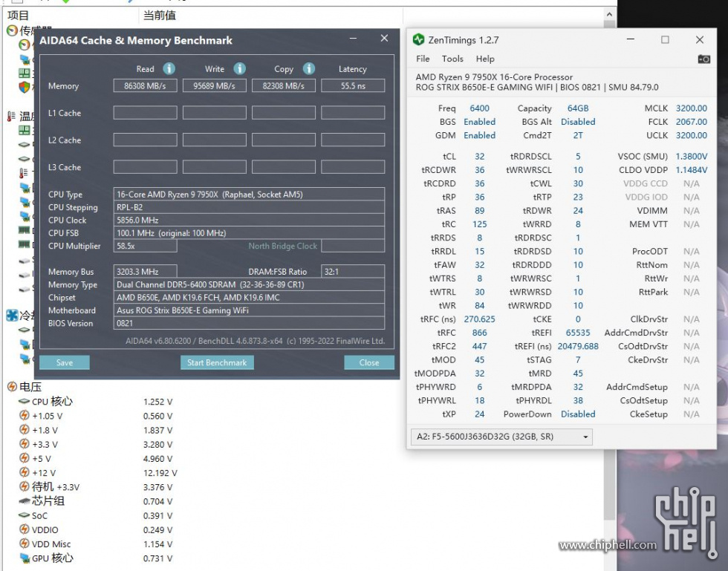The height and width of the screenshot is (571, 728).
Task: Click the 项目 column header
Action: click(x=19, y=16)
